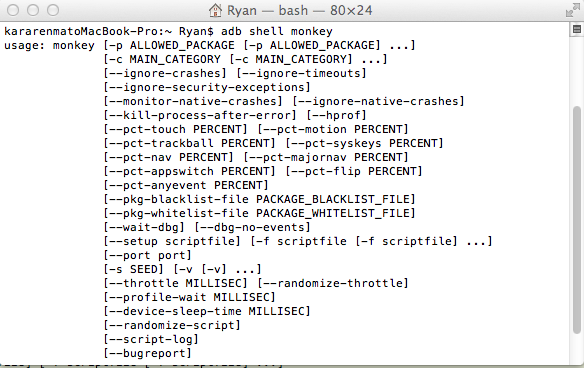Click the '--device-sleep-time MILLISEC' line
Screen dimensions: 584x368
point(207,311)
